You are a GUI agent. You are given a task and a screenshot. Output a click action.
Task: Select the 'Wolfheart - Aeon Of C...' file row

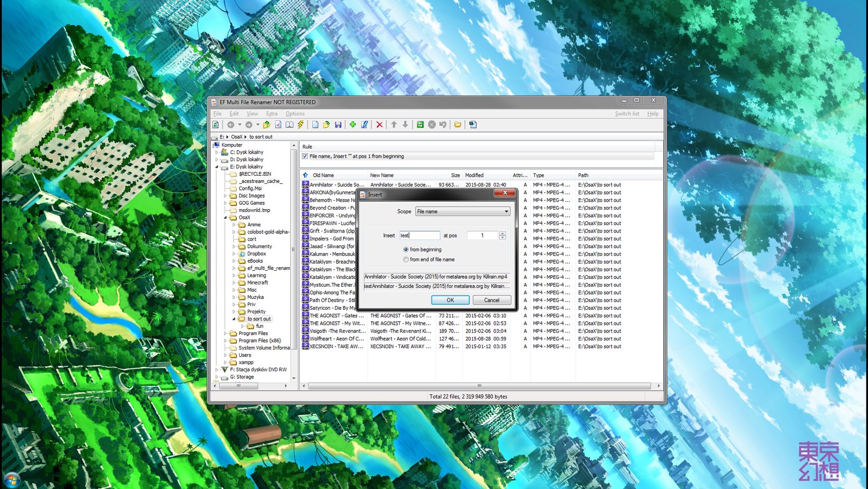(482, 339)
